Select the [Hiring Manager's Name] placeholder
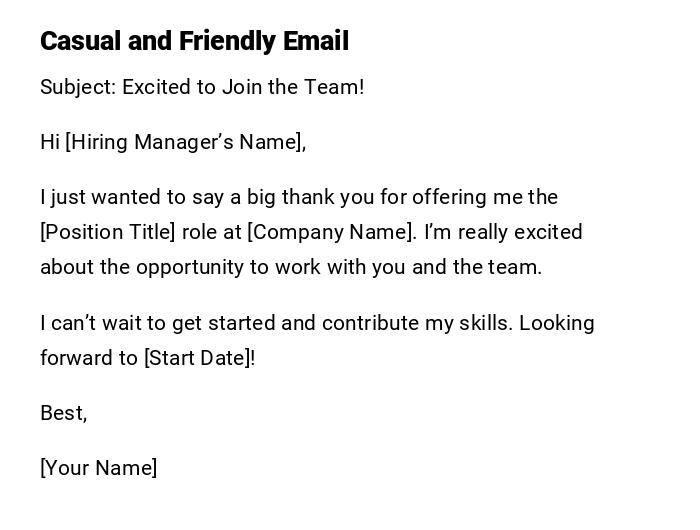 click(x=184, y=142)
